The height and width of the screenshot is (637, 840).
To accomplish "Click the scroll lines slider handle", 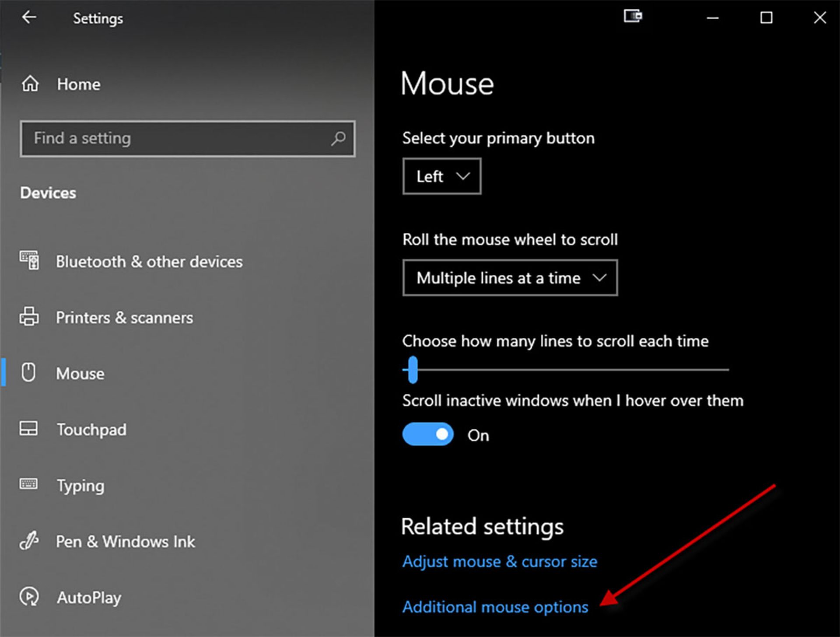I will [413, 370].
